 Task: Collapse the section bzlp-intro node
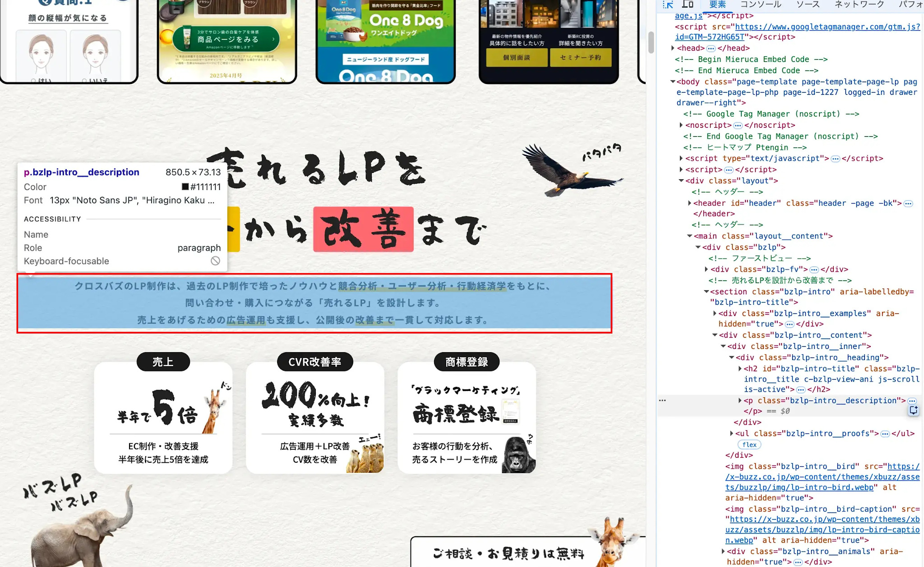(x=707, y=292)
